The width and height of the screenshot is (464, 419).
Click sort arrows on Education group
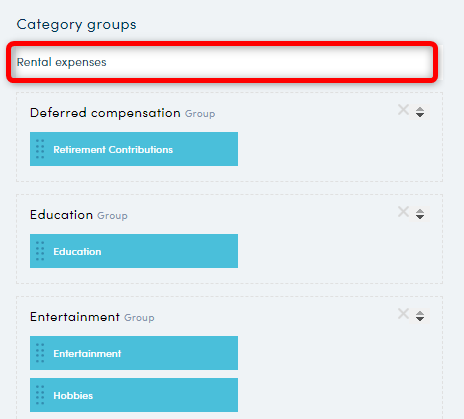click(420, 214)
